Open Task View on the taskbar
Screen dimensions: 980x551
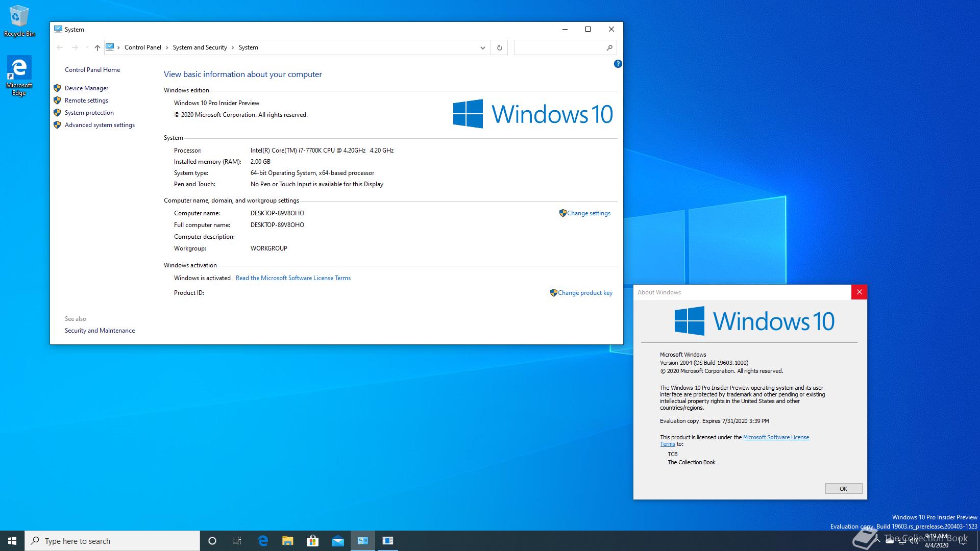click(237, 541)
